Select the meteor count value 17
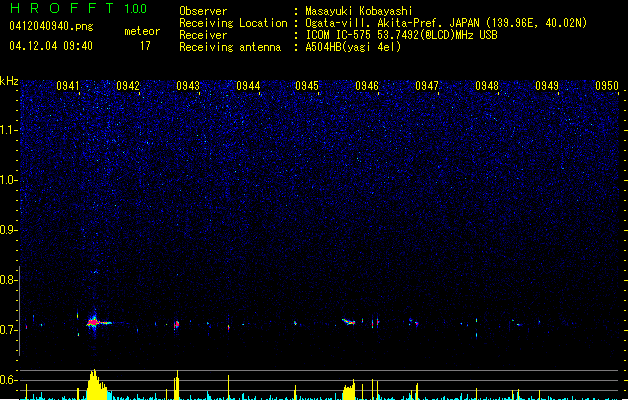 145,46
